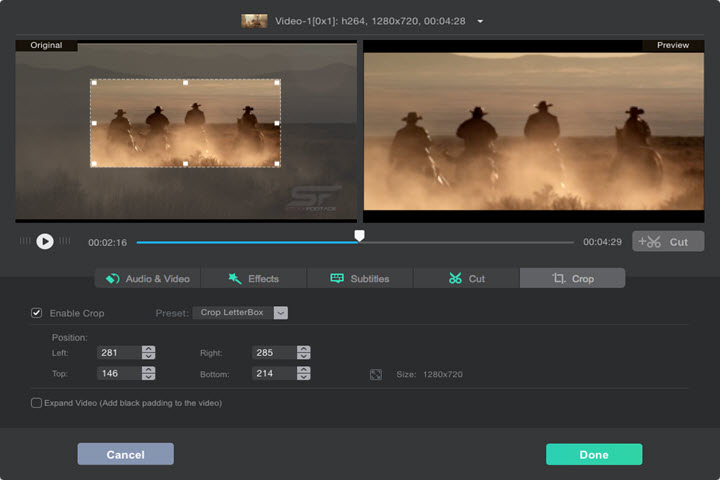Grab the top-left crop handle

pyautogui.click(x=93, y=83)
